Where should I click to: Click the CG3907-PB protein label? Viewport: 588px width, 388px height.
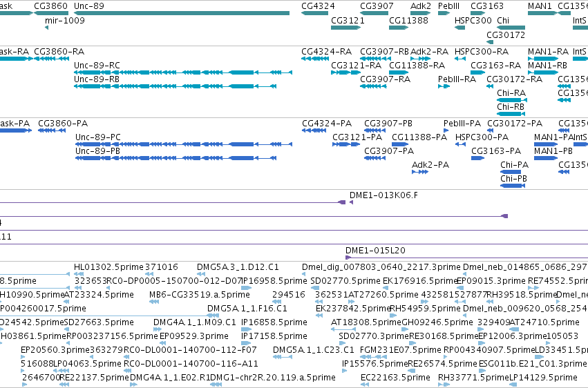pos(388,123)
